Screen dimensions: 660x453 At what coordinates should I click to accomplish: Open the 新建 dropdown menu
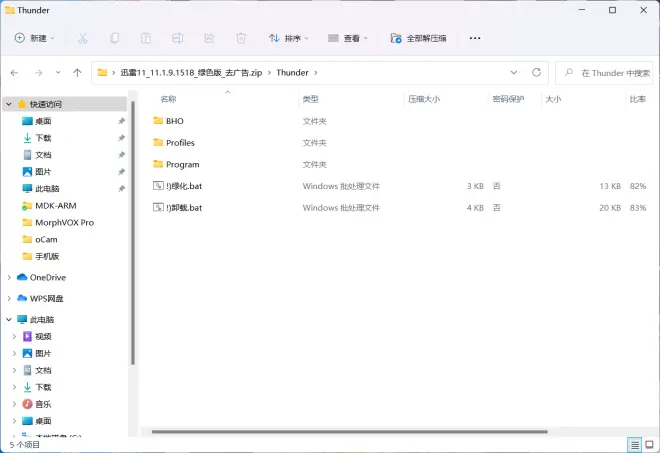click(35, 38)
